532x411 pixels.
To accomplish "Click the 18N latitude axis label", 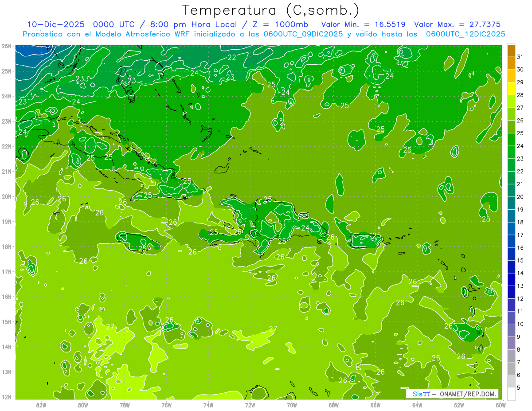I will pos(6,247).
